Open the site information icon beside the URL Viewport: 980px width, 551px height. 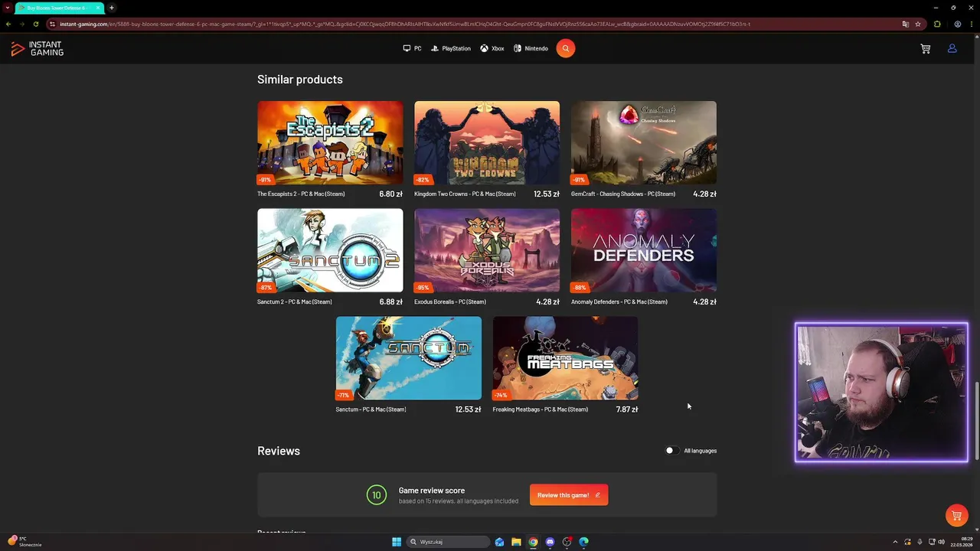click(53, 24)
